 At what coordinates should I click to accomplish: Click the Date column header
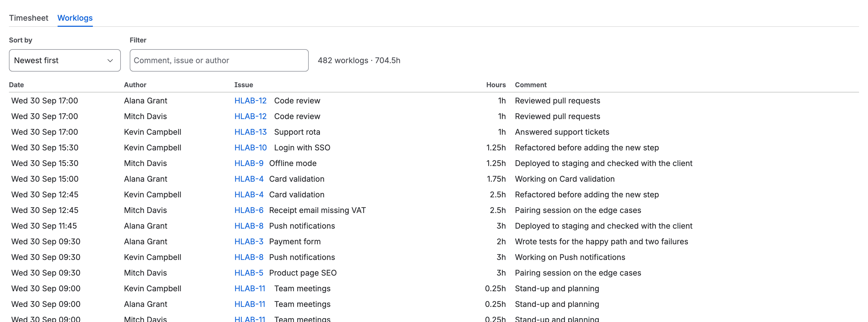click(x=16, y=85)
